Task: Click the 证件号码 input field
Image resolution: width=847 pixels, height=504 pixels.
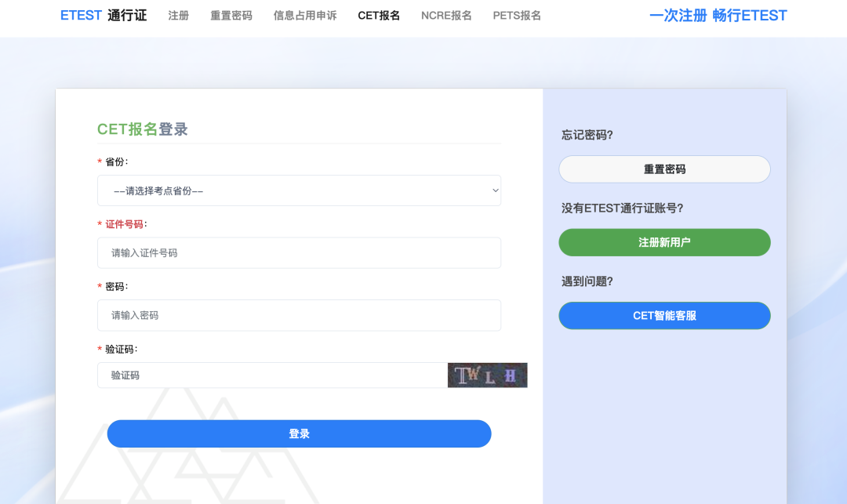Action: coord(299,252)
